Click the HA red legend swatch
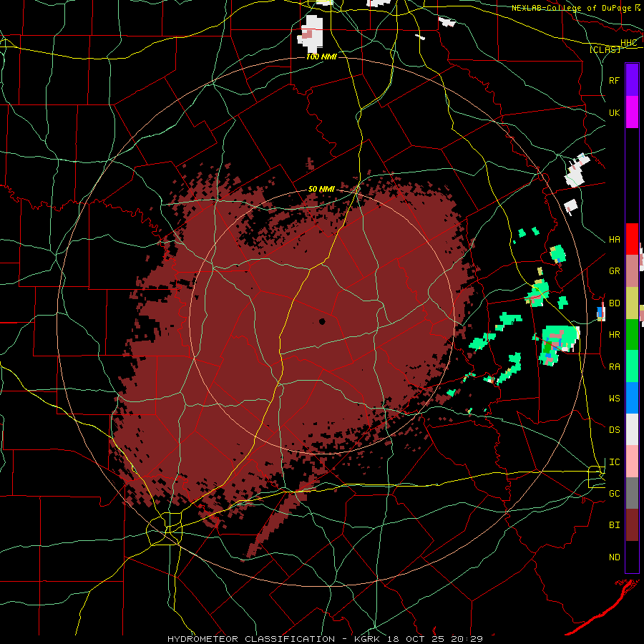The height and width of the screenshot is (644, 644). [632, 239]
